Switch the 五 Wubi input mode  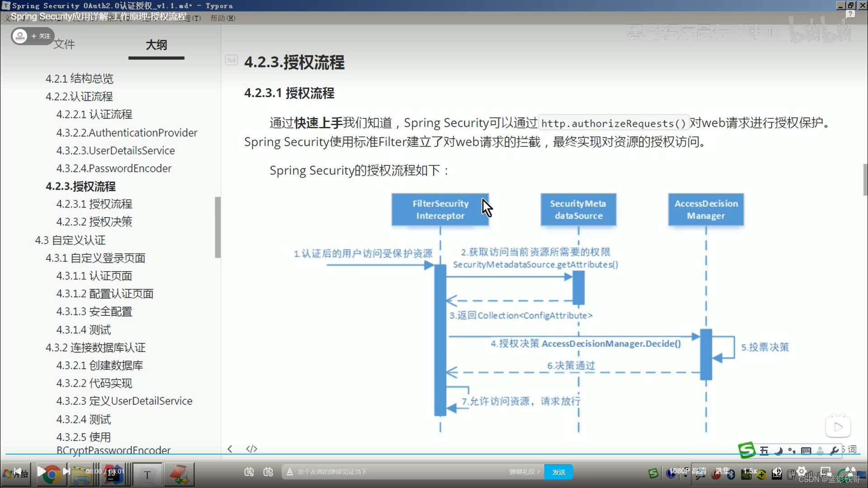click(764, 451)
